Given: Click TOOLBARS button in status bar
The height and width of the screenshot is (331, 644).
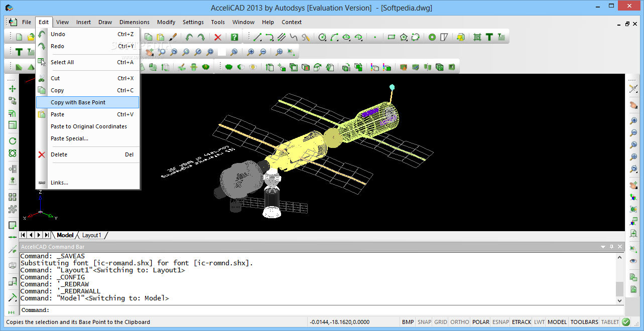Looking at the screenshot, I should click(584, 322).
